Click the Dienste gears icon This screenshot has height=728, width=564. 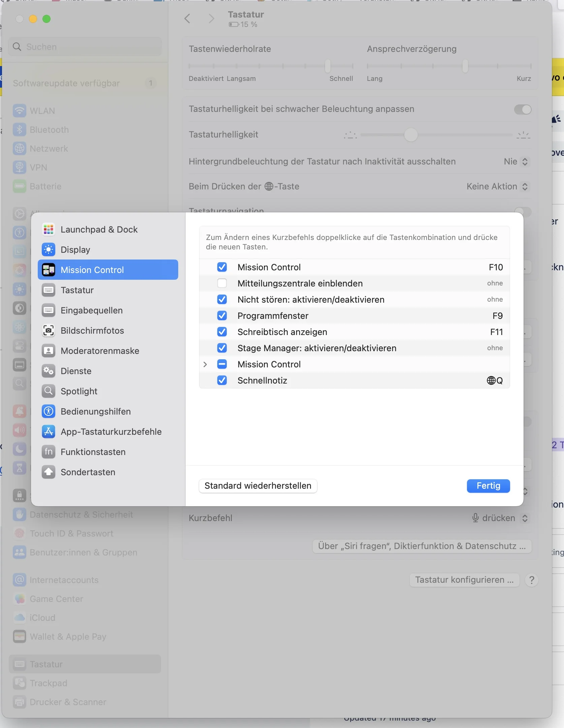[49, 371]
